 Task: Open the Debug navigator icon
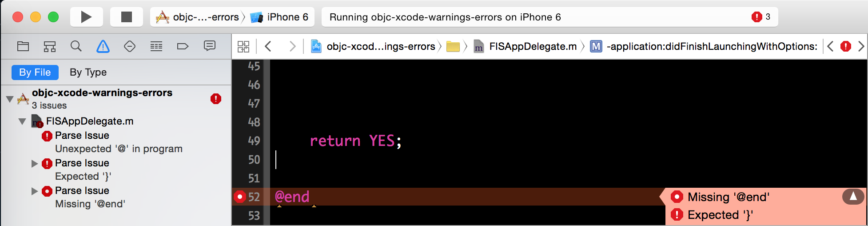[156, 46]
